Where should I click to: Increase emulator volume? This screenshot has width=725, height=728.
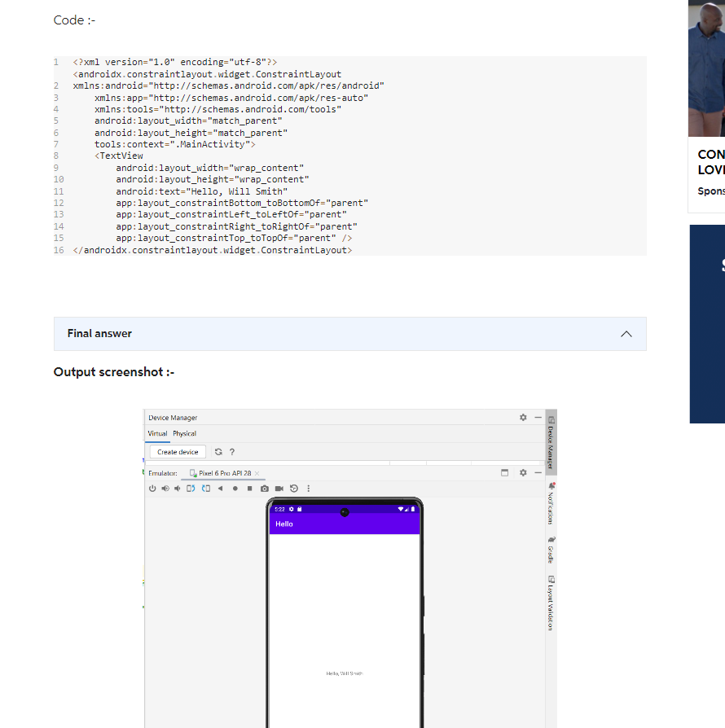[x=165, y=489]
